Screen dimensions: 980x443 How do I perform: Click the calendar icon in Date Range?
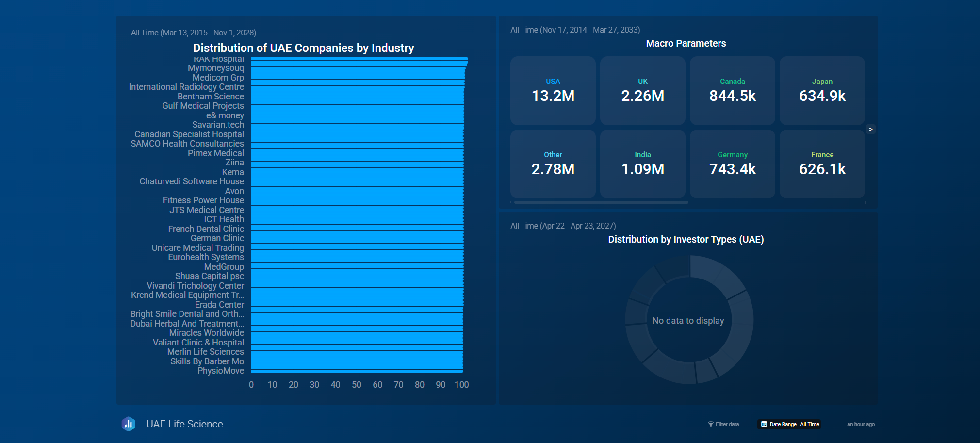tap(764, 424)
